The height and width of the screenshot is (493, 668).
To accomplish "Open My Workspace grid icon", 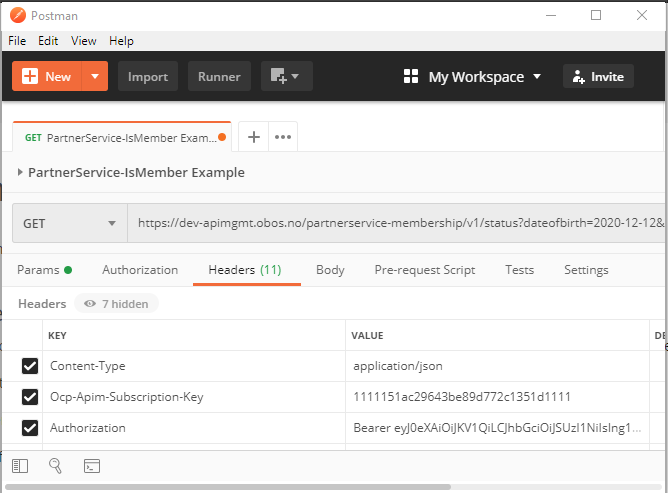I will pyautogui.click(x=410, y=77).
